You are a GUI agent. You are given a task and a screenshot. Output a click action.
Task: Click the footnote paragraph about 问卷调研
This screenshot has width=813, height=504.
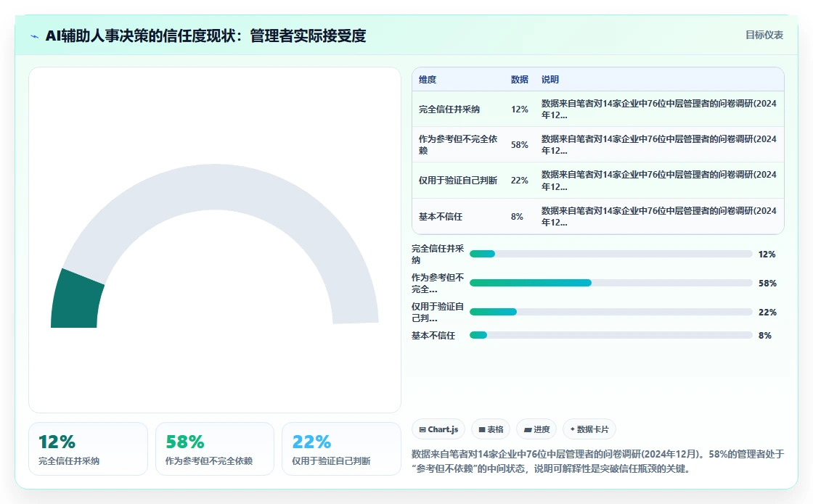[x=598, y=461]
